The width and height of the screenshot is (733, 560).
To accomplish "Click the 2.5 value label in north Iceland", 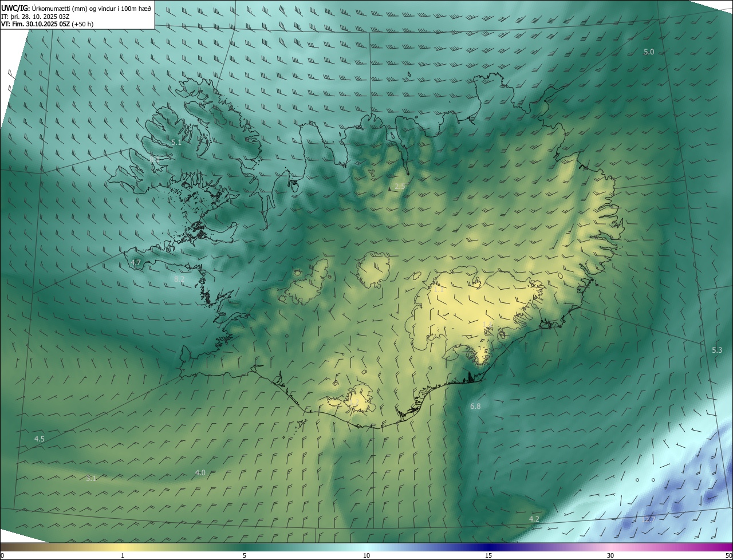I will [400, 187].
